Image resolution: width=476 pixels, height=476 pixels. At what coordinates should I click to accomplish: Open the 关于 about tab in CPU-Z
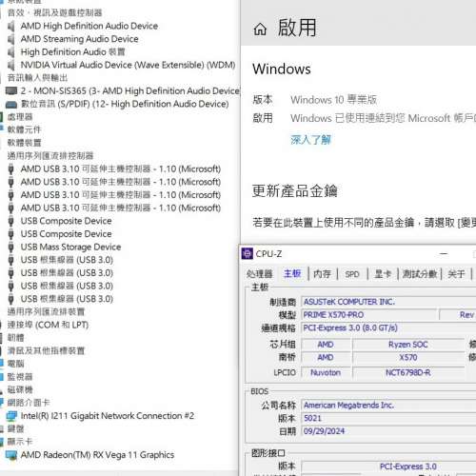[x=456, y=274]
